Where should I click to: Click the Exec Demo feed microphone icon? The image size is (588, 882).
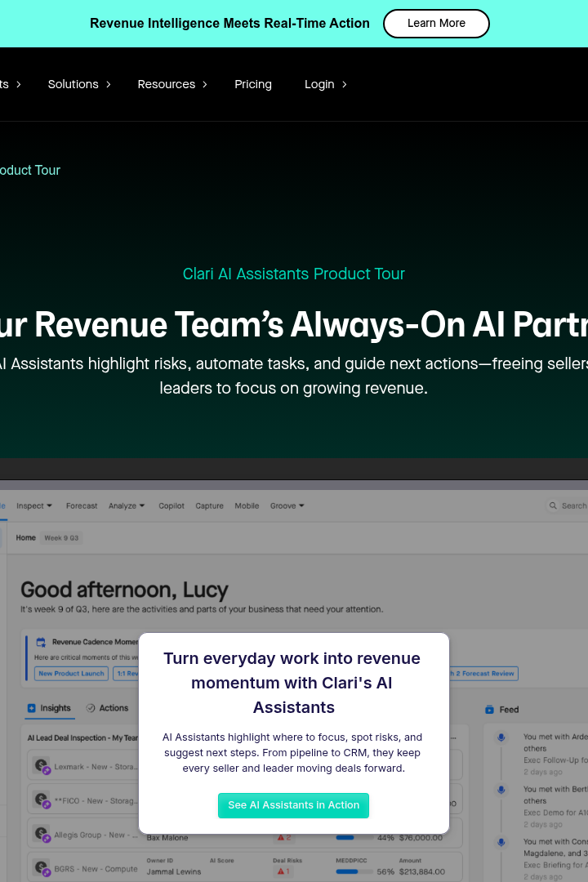click(501, 790)
